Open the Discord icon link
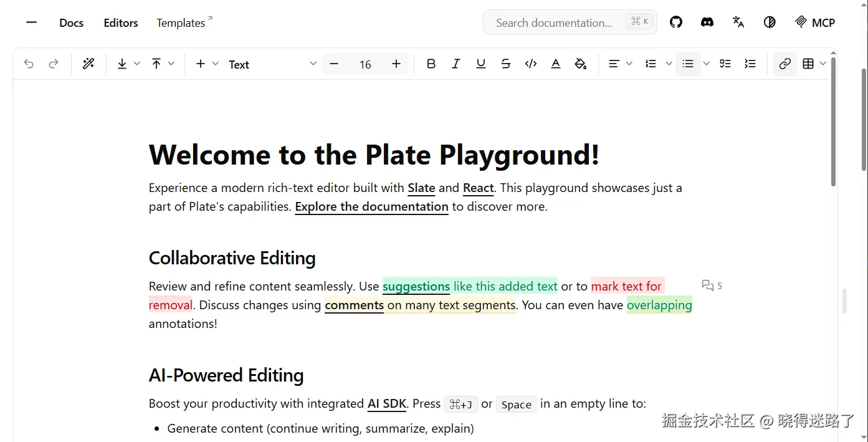Image resolution: width=868 pixels, height=442 pixels. pos(707,22)
